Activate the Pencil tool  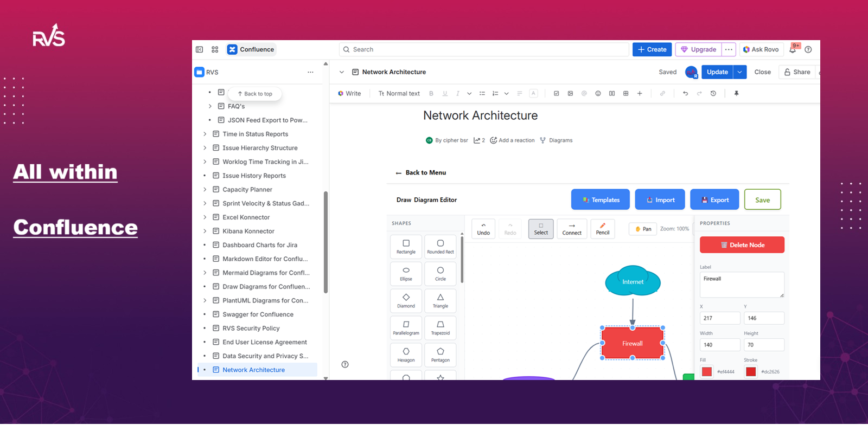(x=603, y=229)
